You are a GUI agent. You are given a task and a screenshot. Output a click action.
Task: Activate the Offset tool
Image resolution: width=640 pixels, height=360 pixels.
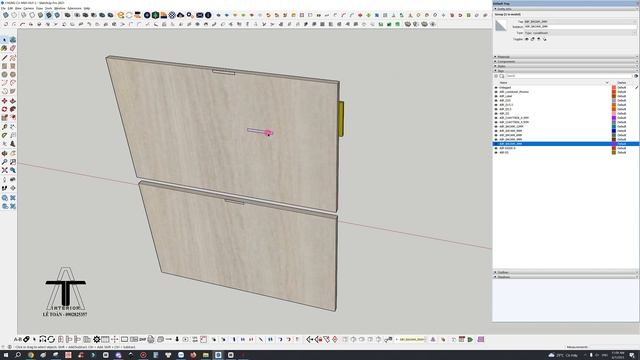(13, 118)
